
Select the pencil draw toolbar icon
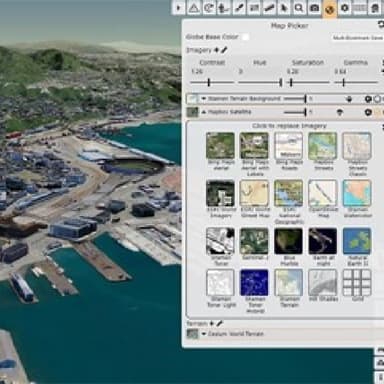click(x=239, y=8)
